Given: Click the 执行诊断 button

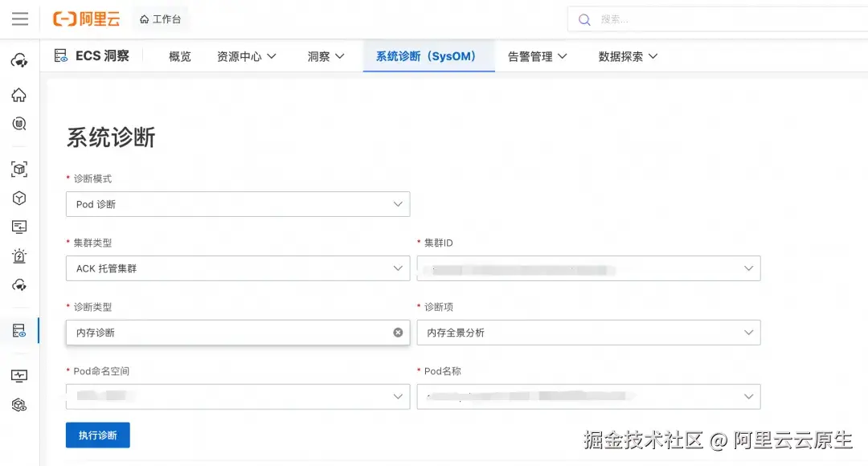Looking at the screenshot, I should tap(98, 435).
